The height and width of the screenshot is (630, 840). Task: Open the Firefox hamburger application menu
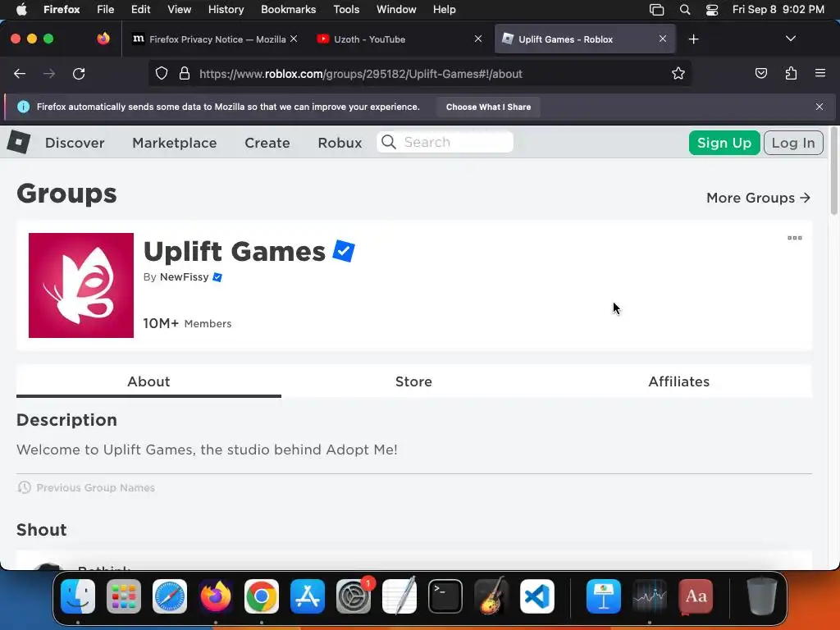tap(820, 73)
